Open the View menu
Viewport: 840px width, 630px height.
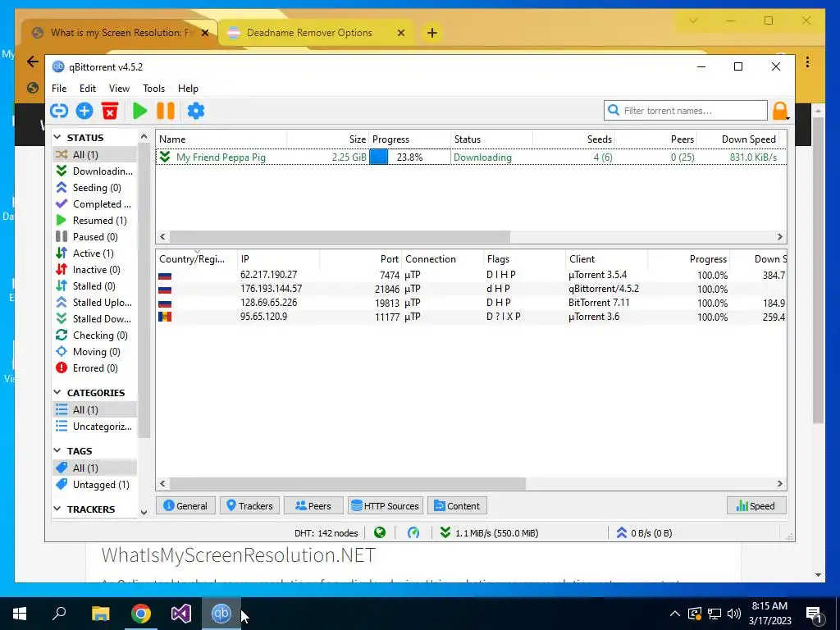(x=119, y=89)
